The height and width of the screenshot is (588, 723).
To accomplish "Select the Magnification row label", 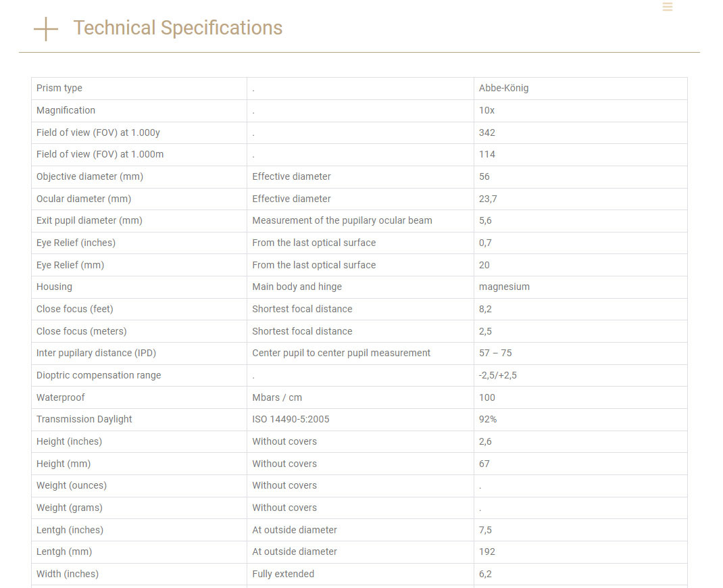I will pyautogui.click(x=66, y=110).
